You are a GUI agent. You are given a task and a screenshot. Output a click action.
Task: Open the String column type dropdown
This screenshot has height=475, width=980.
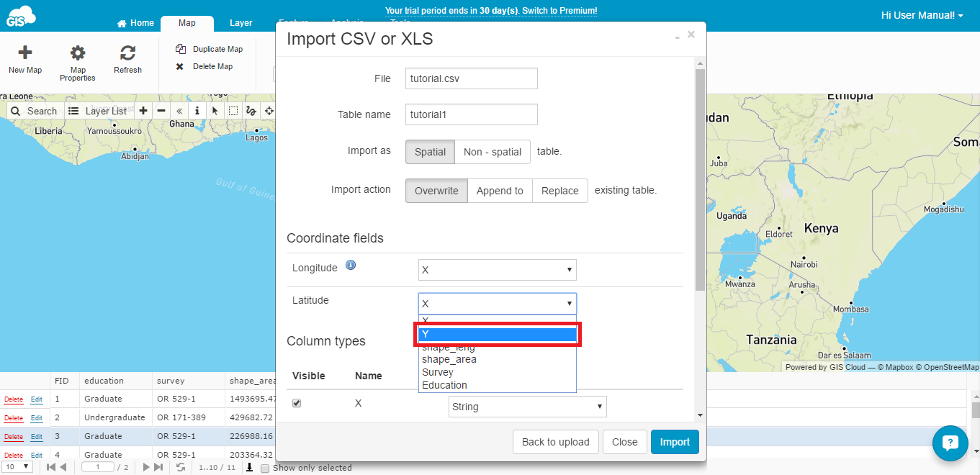[527, 406]
